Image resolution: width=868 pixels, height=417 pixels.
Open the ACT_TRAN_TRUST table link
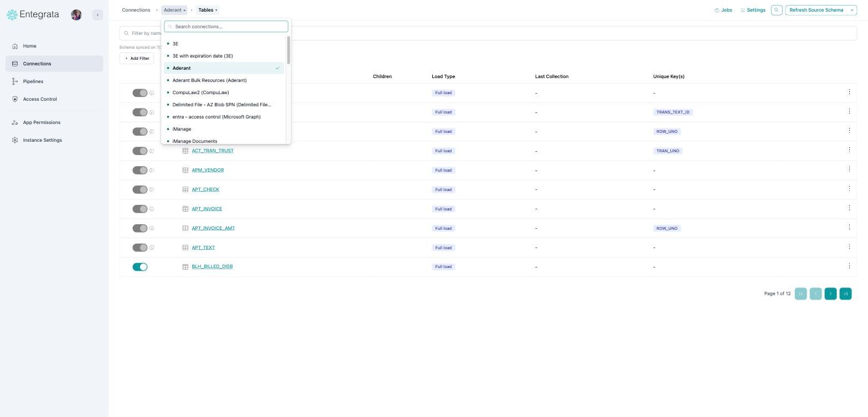coord(213,151)
